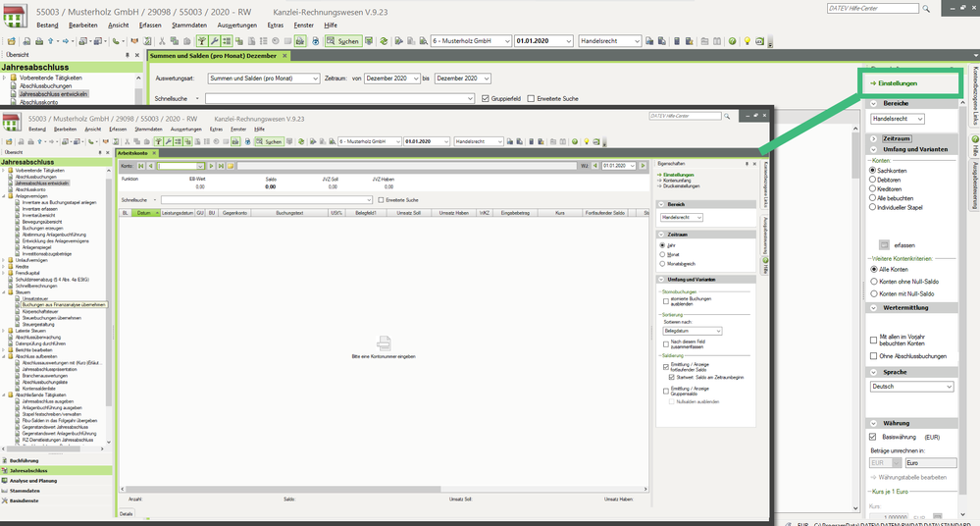Click previous fiscal year arrow next to WJ
Viewport: 980px width, 526px height.
(595, 166)
